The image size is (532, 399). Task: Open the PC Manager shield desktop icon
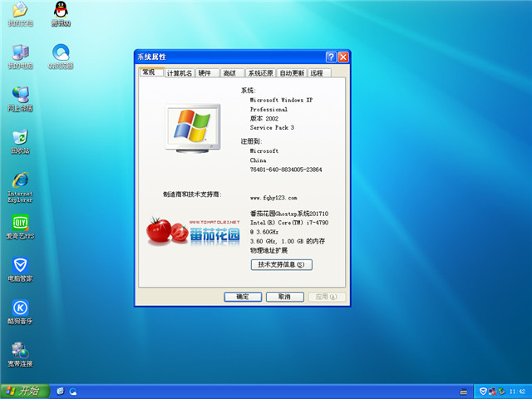20,269
